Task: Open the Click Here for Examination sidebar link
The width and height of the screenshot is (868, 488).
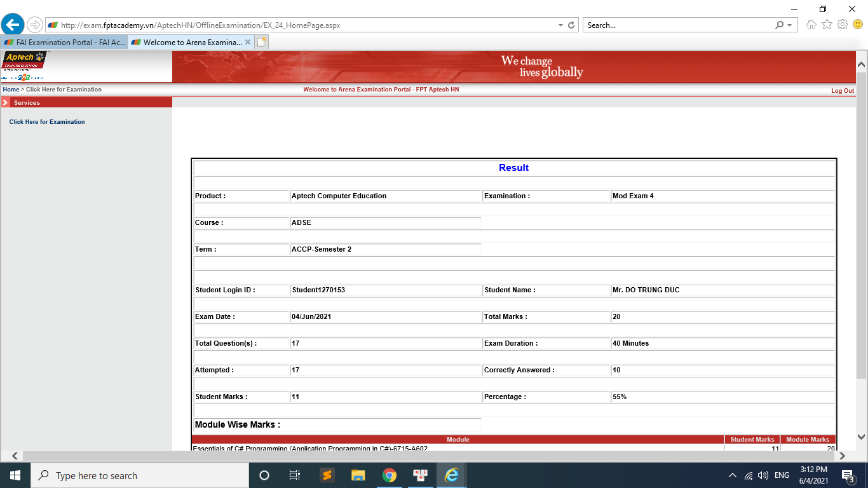Action: coord(47,122)
